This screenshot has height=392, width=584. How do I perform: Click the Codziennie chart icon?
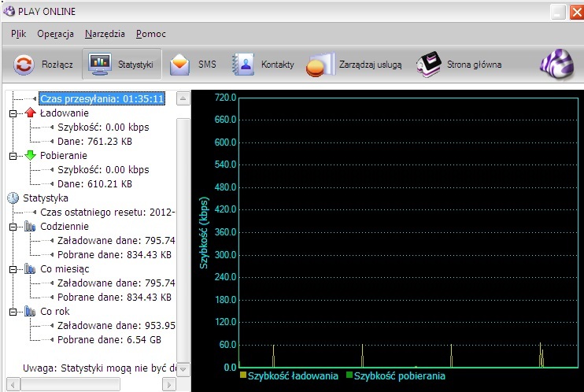click(x=30, y=226)
